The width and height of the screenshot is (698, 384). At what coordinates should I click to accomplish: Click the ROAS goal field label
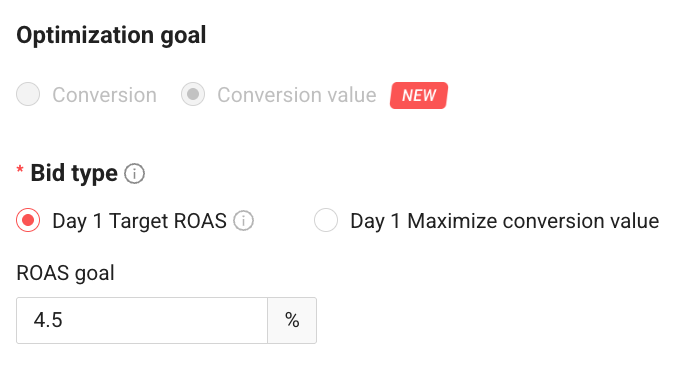click(x=65, y=273)
